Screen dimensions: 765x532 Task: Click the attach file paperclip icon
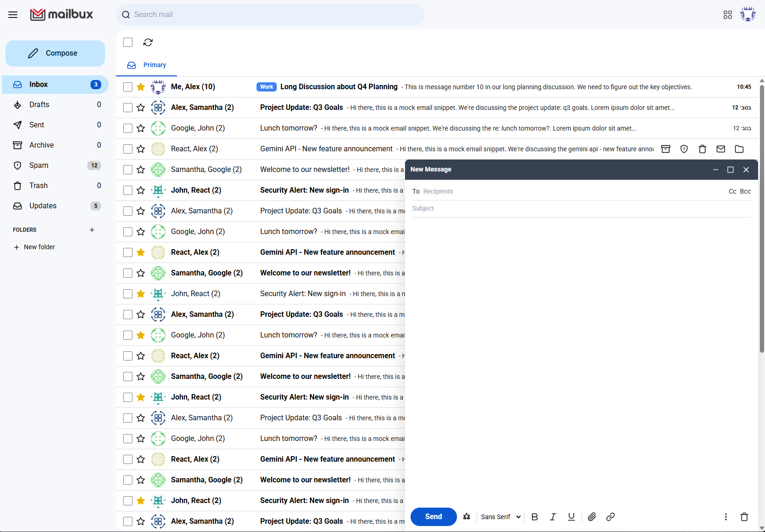tap(592, 517)
